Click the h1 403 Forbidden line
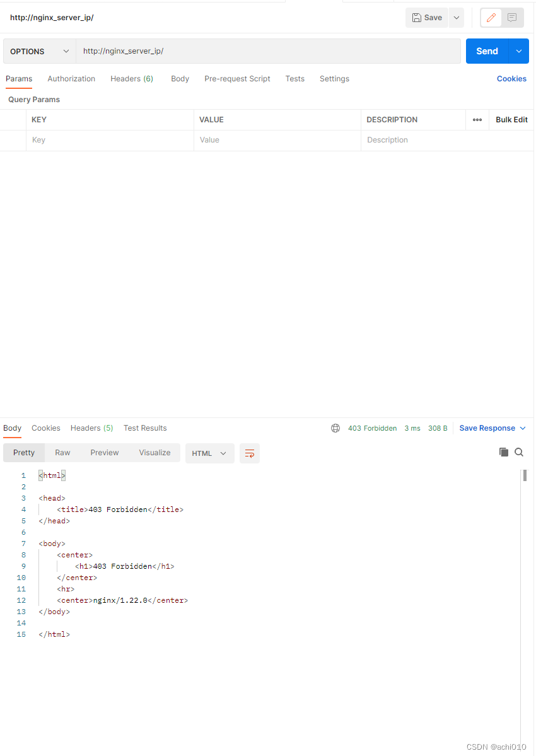Screen dimensions: 536x756 124,566
